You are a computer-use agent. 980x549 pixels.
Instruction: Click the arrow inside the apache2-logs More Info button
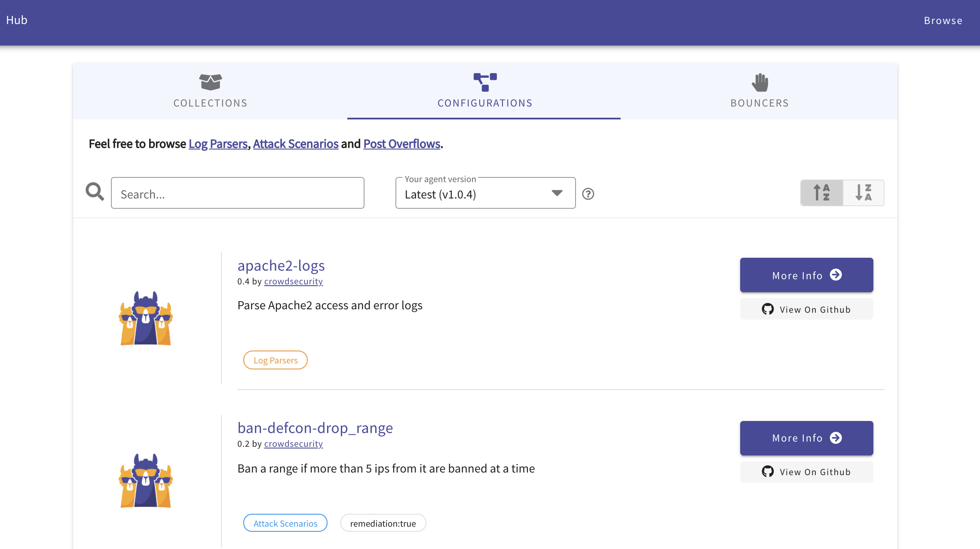[x=836, y=275]
